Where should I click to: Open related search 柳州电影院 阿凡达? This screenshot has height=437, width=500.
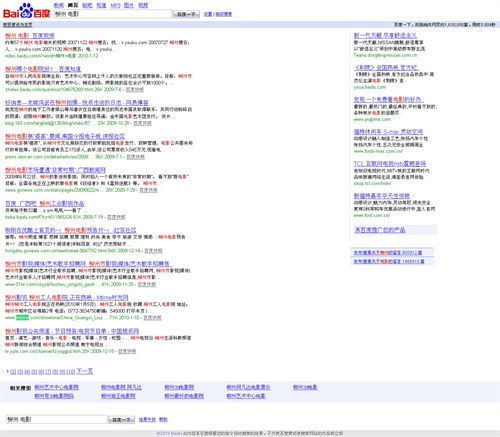[121, 387]
